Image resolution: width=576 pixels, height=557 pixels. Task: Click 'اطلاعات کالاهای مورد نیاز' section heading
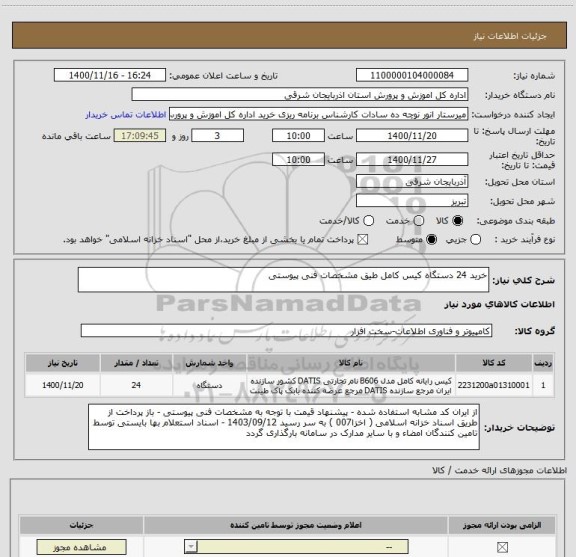[x=500, y=304]
